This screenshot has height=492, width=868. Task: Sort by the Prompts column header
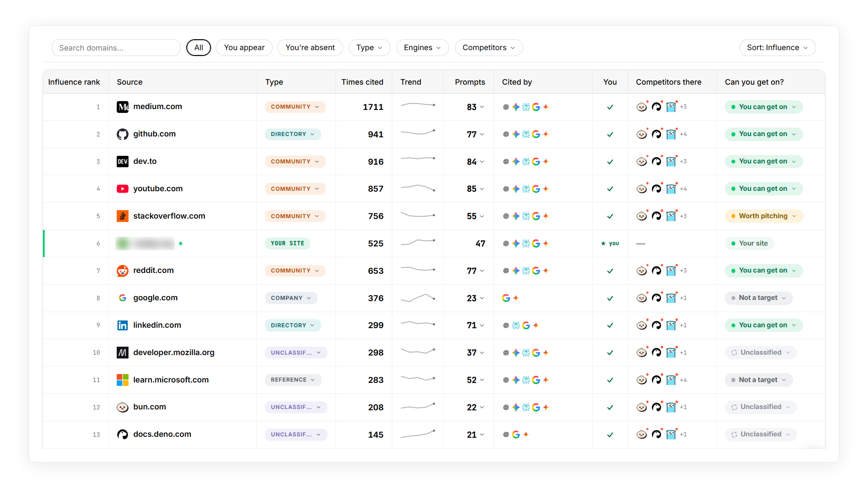click(469, 82)
